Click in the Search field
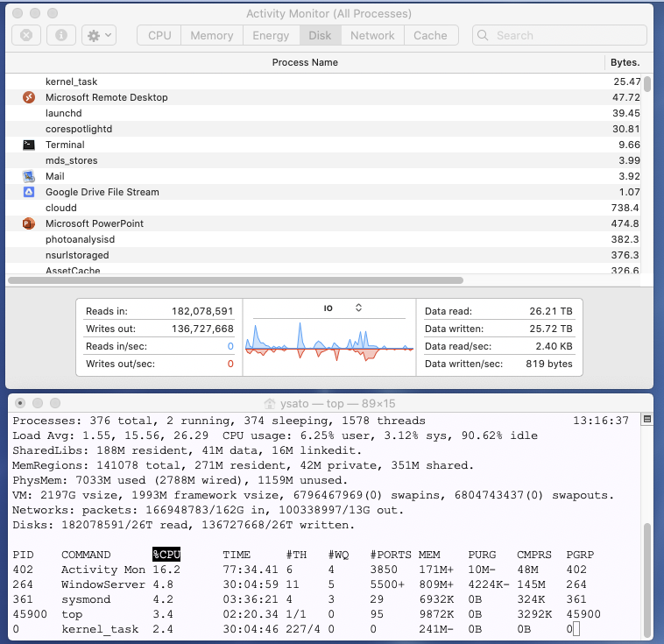 tap(565, 35)
